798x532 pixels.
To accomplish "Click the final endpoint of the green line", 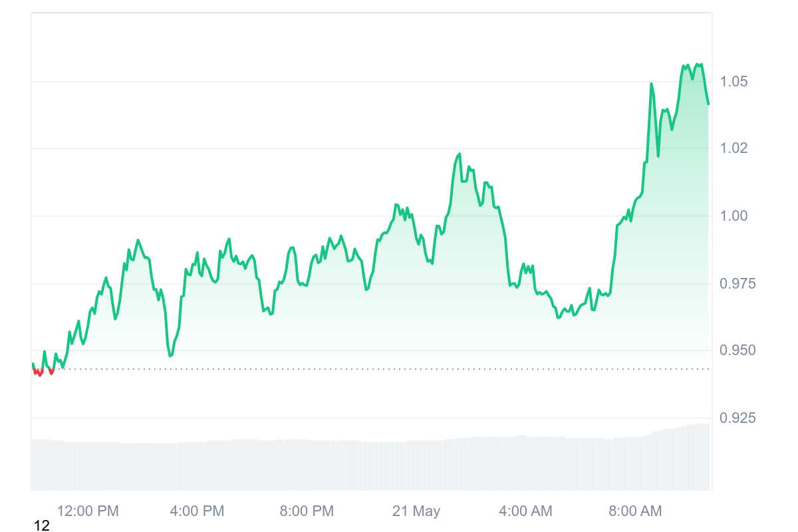I will click(x=708, y=104).
